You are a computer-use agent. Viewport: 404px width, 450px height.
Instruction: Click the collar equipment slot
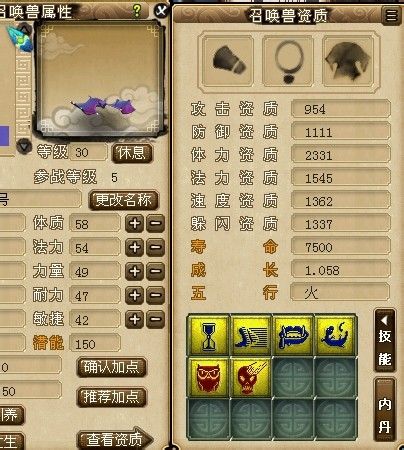[288, 61]
